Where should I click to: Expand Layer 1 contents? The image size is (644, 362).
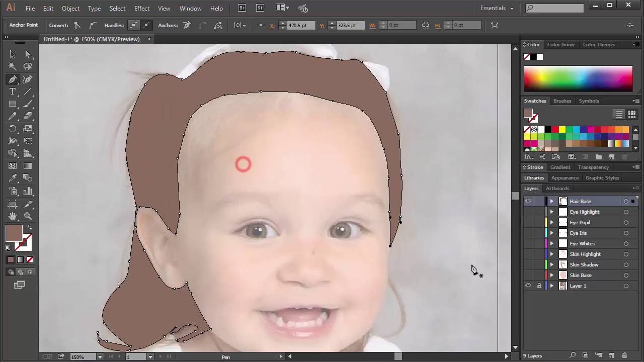coord(552,286)
